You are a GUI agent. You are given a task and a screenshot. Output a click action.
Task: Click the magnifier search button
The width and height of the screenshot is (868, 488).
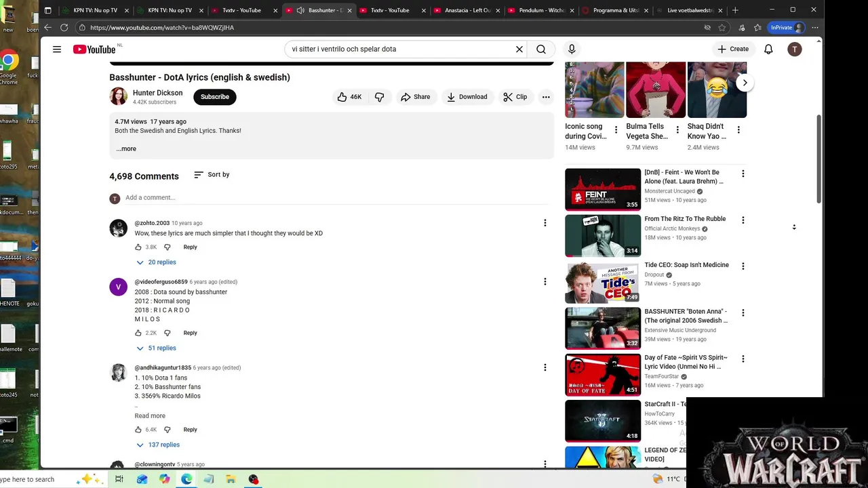(x=541, y=49)
